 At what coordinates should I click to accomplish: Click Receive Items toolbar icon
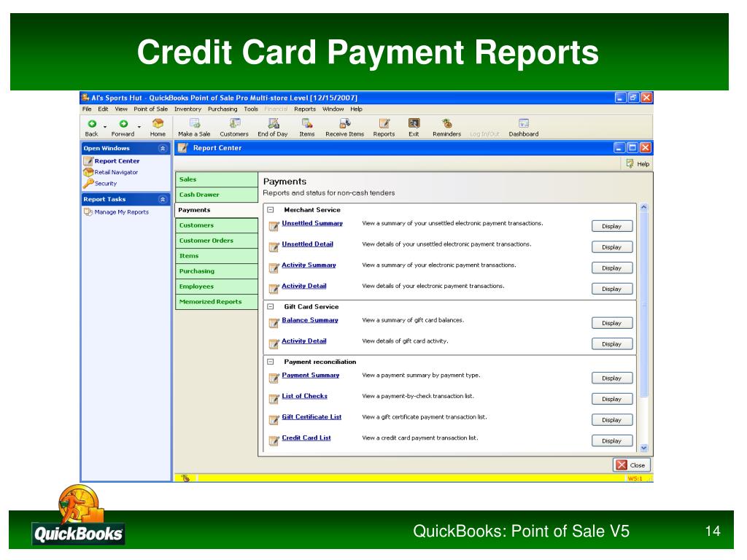[x=345, y=123]
